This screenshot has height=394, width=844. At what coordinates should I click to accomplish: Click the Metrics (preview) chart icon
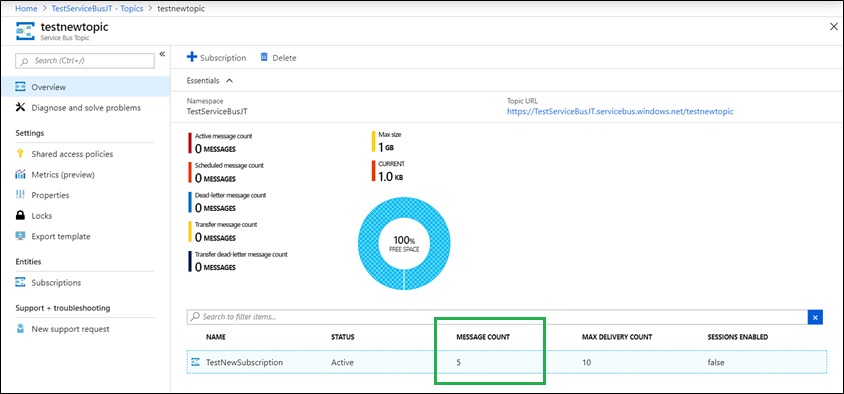click(21, 174)
